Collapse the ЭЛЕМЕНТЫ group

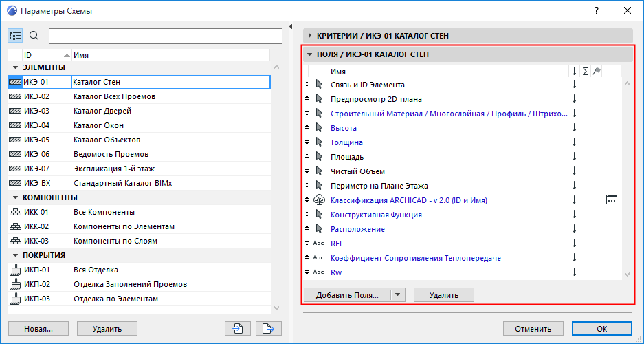(16, 67)
